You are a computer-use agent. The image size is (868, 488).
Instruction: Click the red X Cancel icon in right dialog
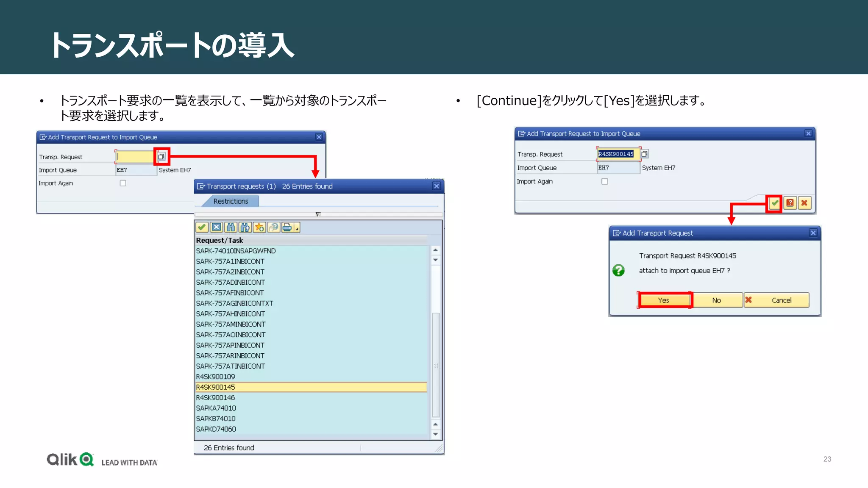pyautogui.click(x=804, y=203)
